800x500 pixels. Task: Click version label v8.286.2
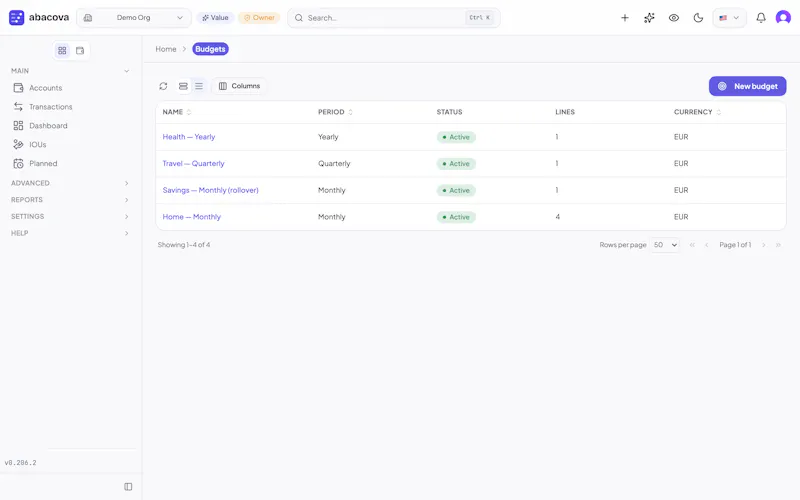pos(20,463)
